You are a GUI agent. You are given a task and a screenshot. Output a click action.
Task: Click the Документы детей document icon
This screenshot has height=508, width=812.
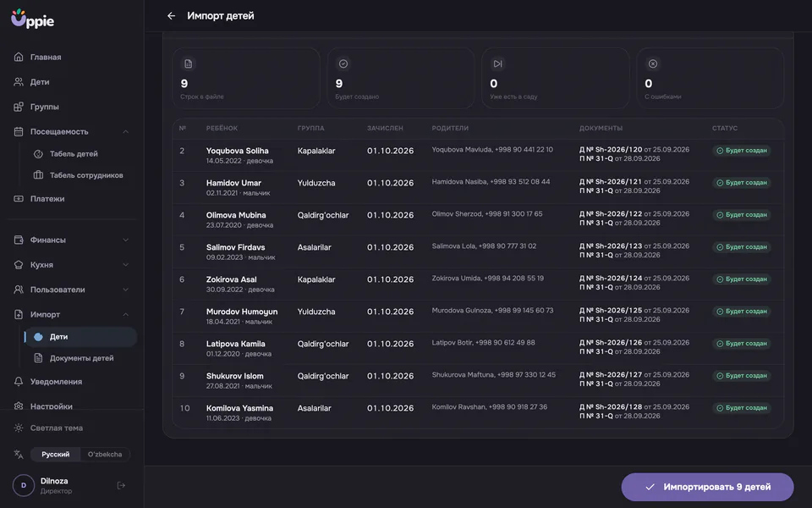[38, 358]
